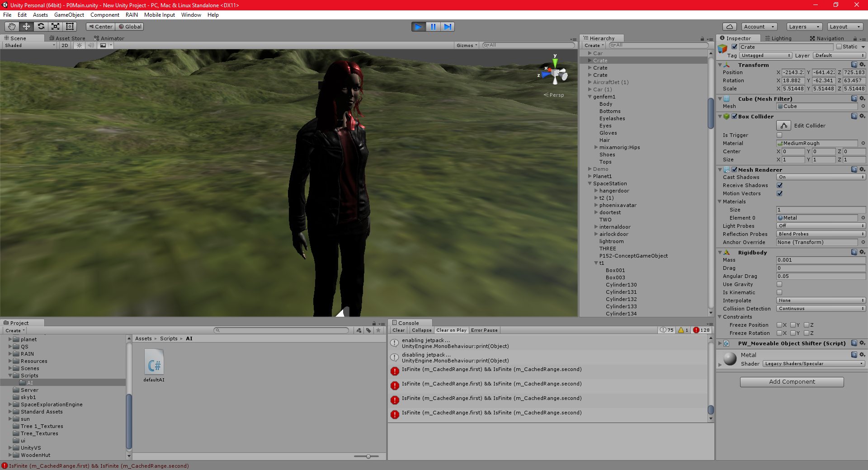Open Cast Shadows dropdown
Viewport: 868px width, 470px height.
pos(821,177)
